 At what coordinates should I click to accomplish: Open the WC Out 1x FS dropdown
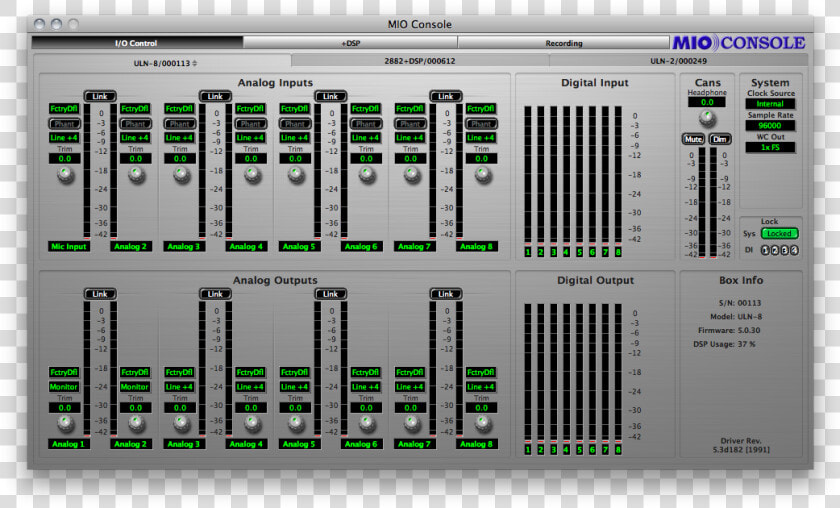[x=770, y=147]
